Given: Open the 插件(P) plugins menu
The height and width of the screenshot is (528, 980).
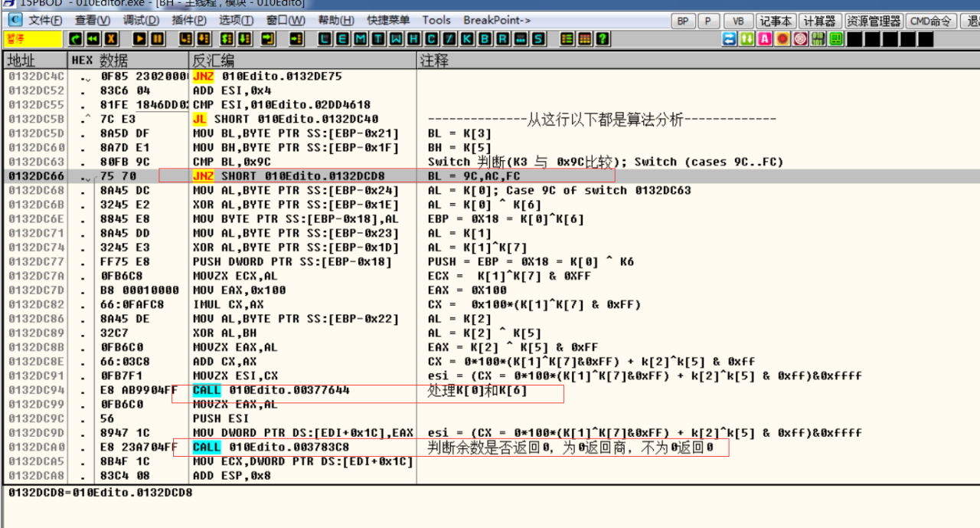Looking at the screenshot, I should (x=188, y=21).
